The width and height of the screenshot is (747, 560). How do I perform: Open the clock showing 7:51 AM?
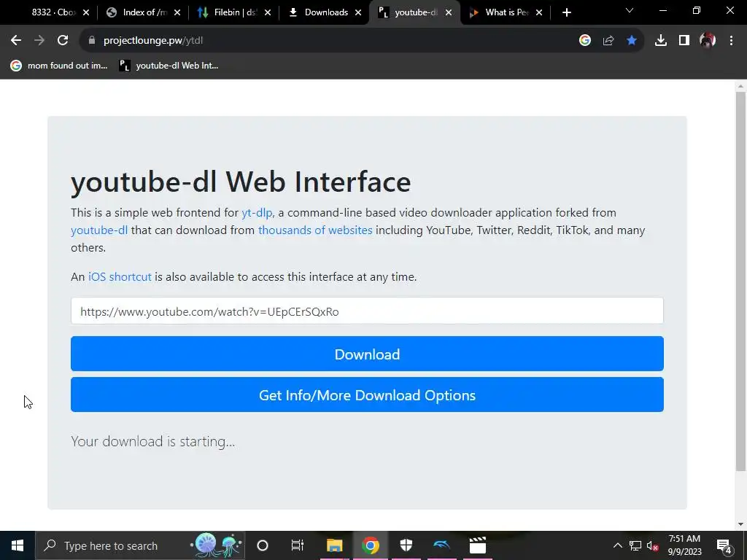tap(684, 545)
